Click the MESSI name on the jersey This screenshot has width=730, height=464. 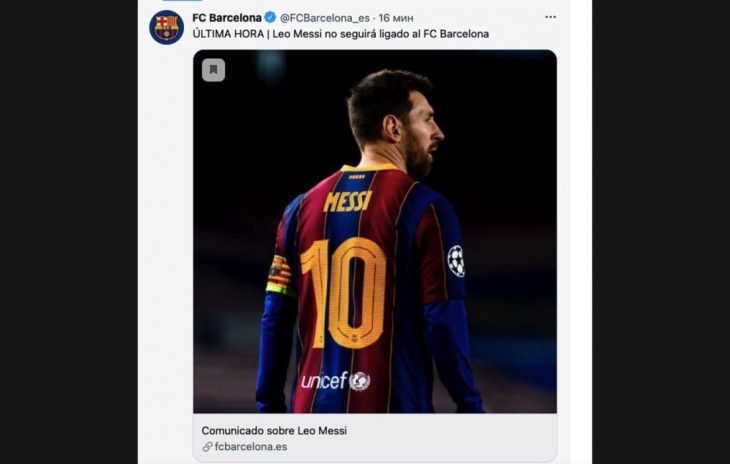(x=348, y=200)
